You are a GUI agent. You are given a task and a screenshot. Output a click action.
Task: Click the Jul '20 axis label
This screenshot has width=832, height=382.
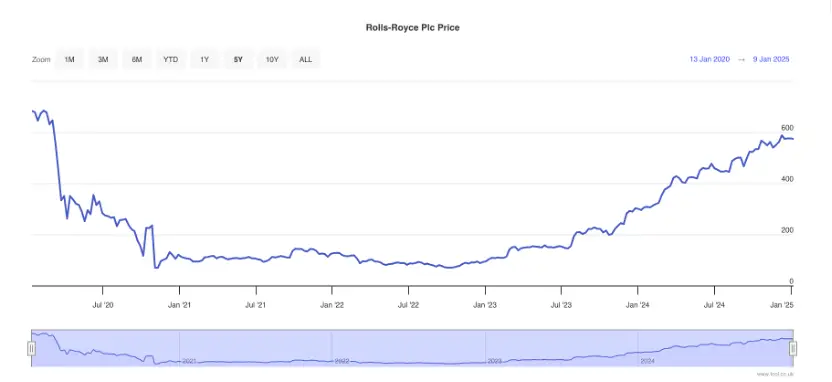coord(102,305)
